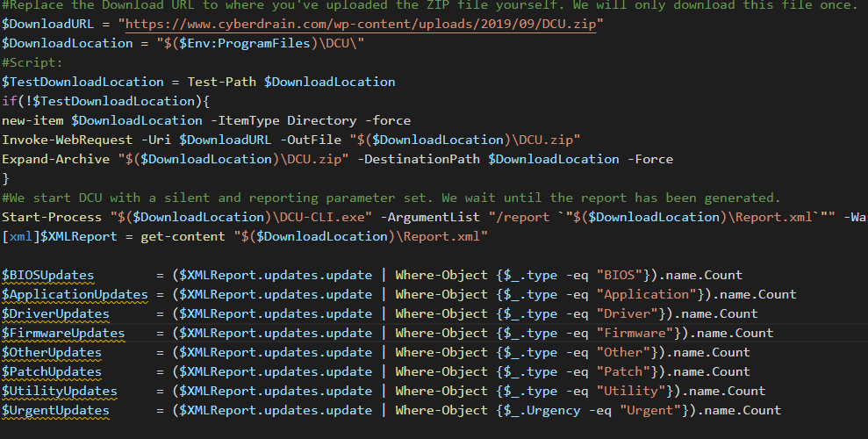868x439 pixels.
Task: Click the $UrgentUpdates variable name
Action: [55, 410]
